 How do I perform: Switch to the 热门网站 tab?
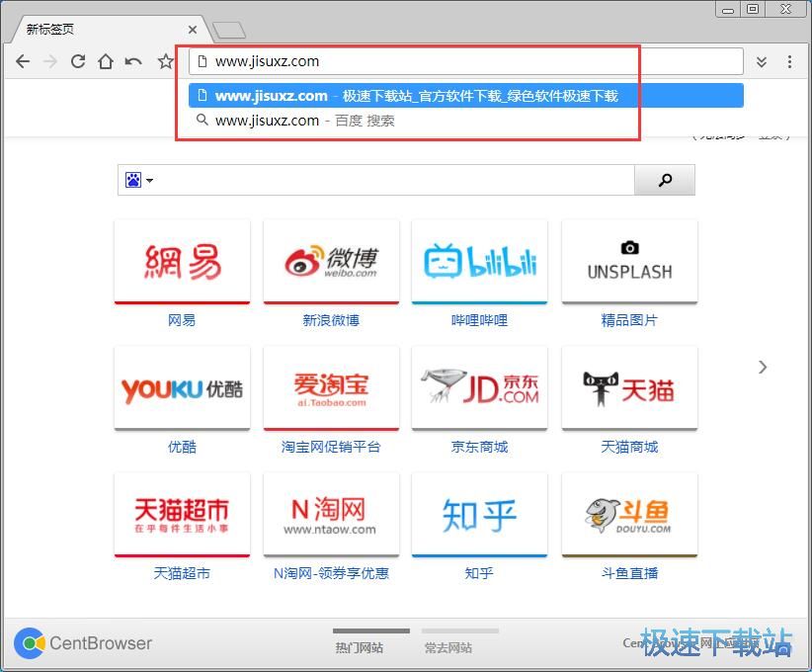360,647
